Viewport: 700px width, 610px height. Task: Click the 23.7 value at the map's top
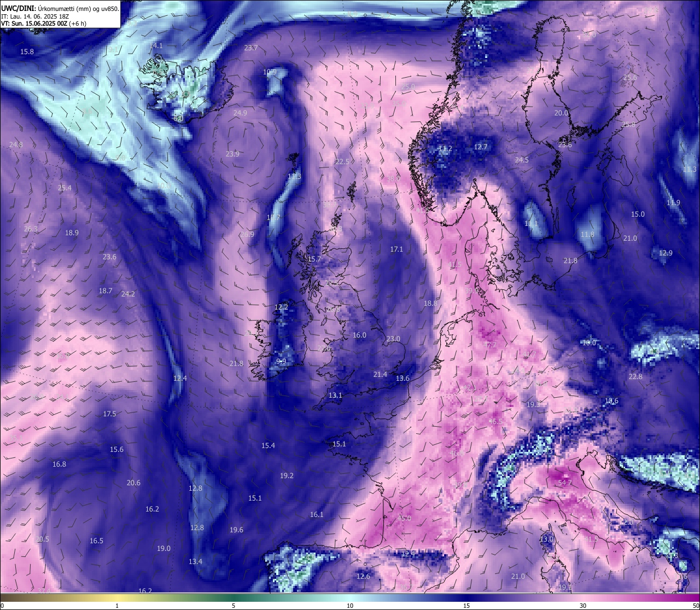[251, 48]
